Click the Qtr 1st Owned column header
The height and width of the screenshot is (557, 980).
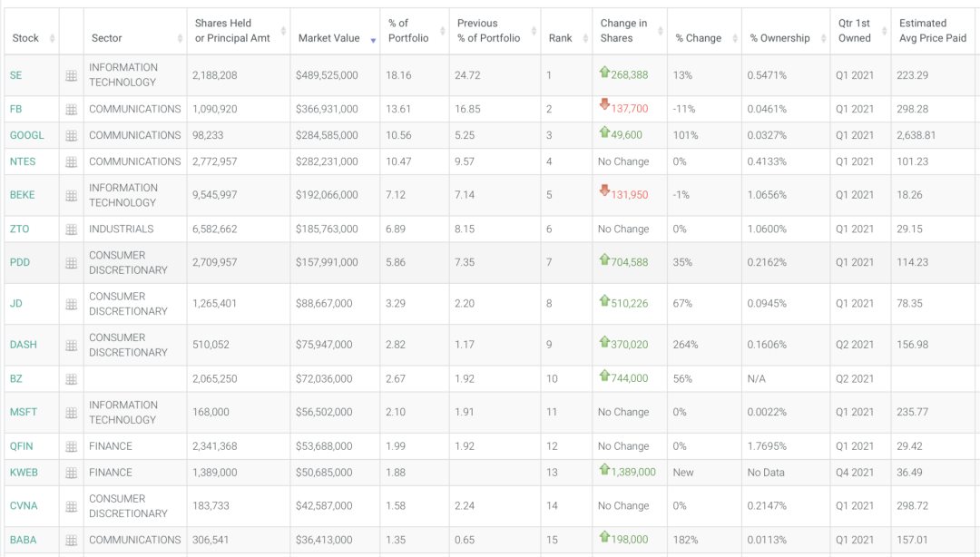click(854, 31)
